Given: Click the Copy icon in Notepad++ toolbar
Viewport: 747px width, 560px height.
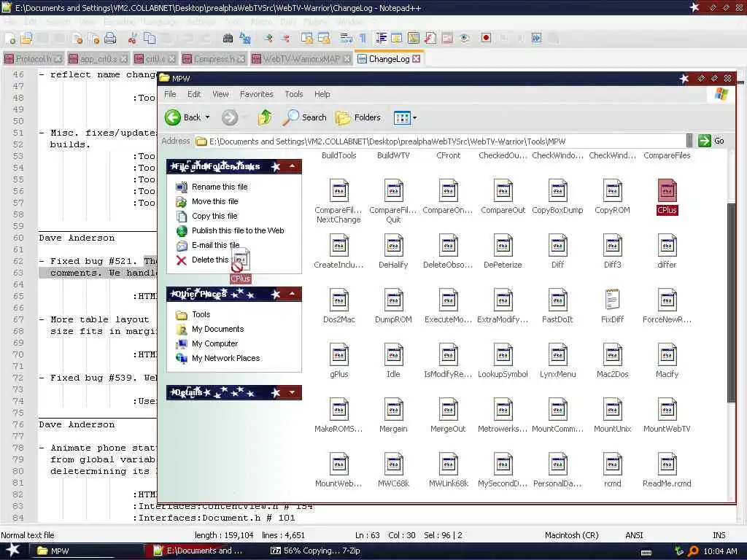Looking at the screenshot, I should click(x=150, y=38).
